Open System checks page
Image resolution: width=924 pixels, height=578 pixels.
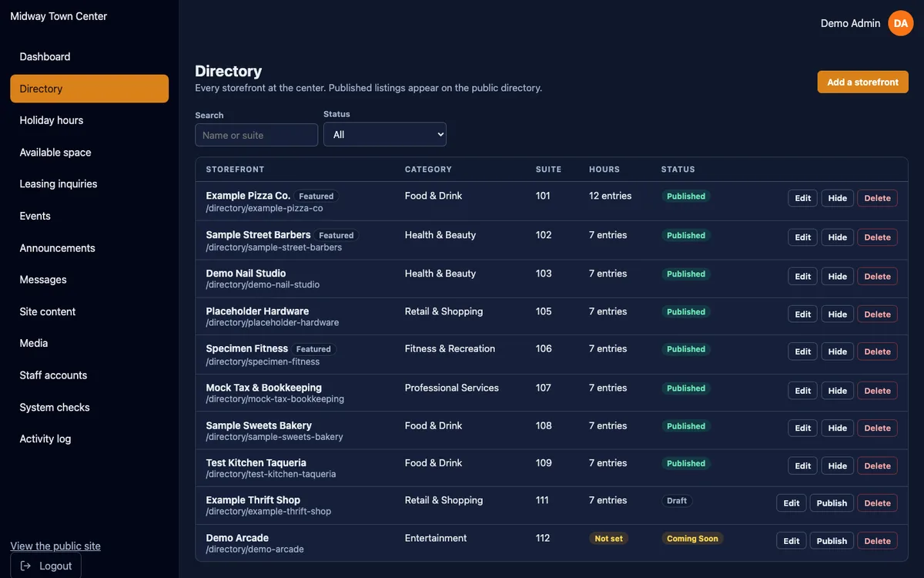click(x=89, y=407)
